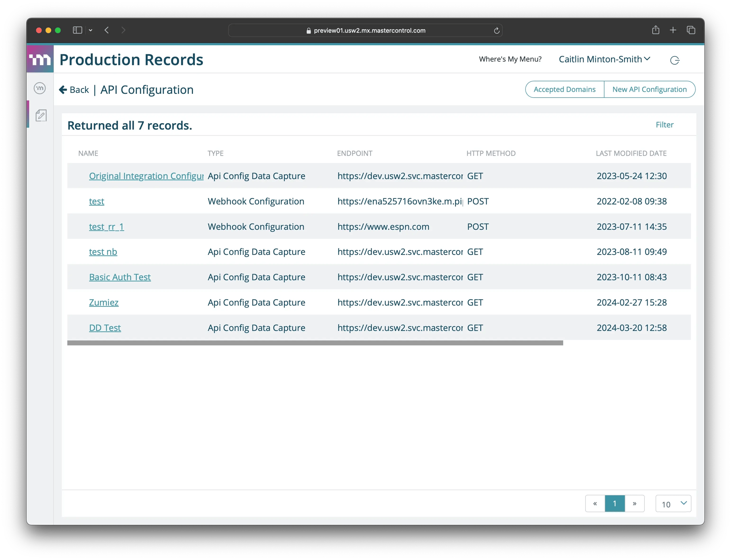This screenshot has height=560, width=731.
Task: Reload the page in the address bar
Action: pyautogui.click(x=496, y=31)
